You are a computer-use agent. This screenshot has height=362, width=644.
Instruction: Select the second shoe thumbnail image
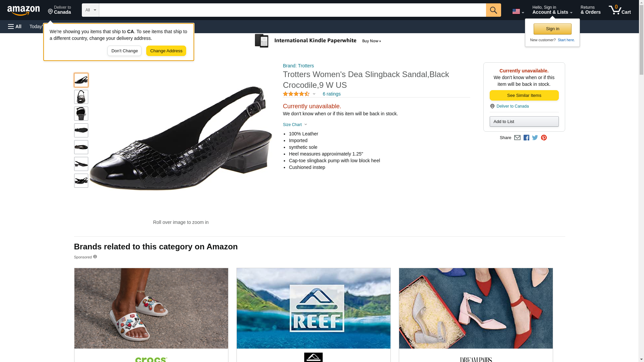pos(81,97)
